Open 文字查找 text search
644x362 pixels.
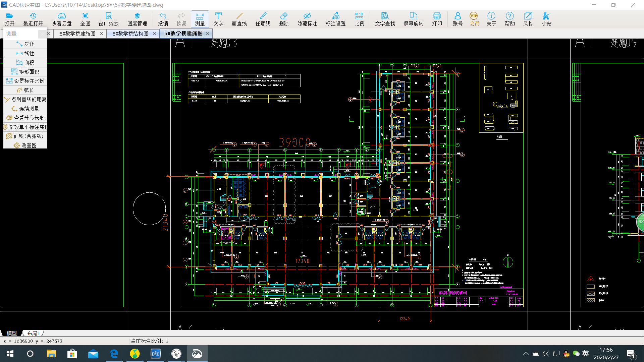pos(385,19)
